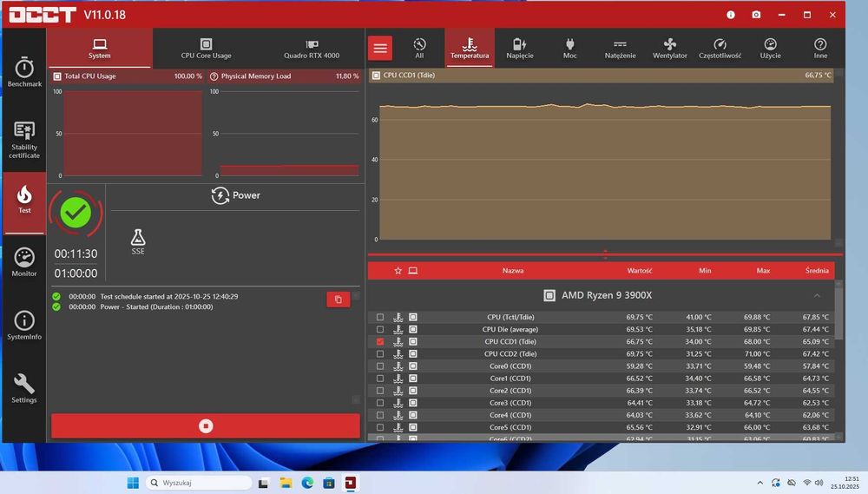Copy the test log with red button
This screenshot has width=868, height=494.
point(339,300)
